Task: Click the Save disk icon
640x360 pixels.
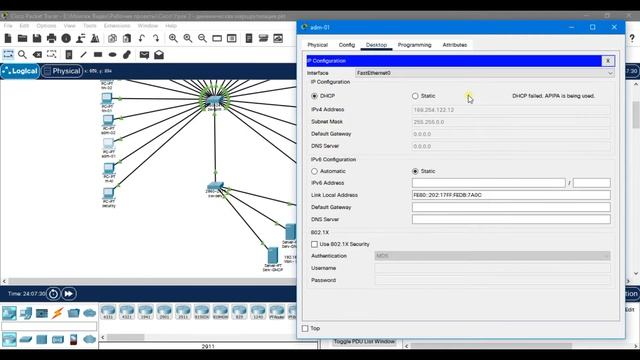Action: click(x=37, y=38)
